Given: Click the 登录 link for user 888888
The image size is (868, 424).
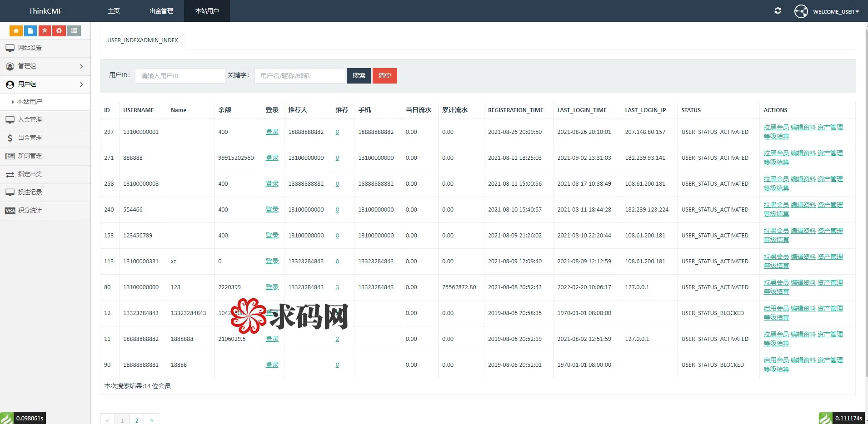Looking at the screenshot, I should click(x=272, y=158).
